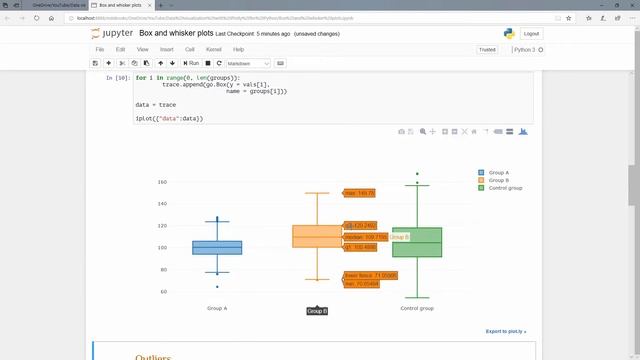The height and width of the screenshot is (360, 640).
Task: Rename the notebook title Box and whisker plots
Action: pyautogui.click(x=176, y=33)
